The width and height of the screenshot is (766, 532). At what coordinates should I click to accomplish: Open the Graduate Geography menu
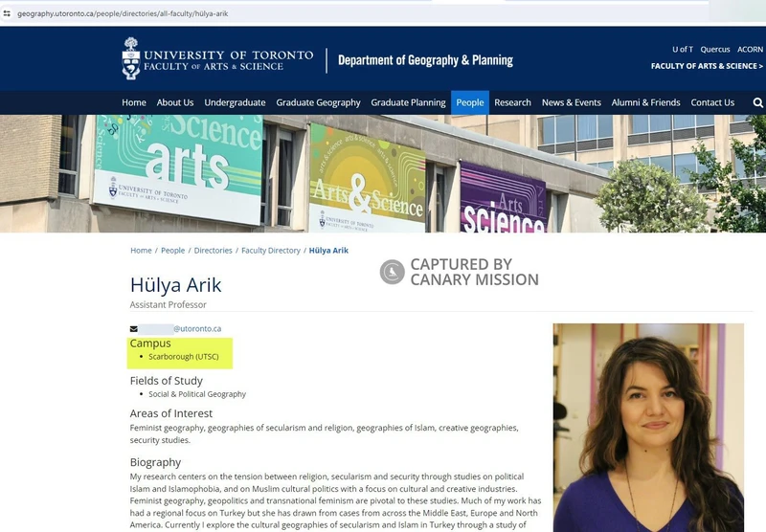click(318, 102)
